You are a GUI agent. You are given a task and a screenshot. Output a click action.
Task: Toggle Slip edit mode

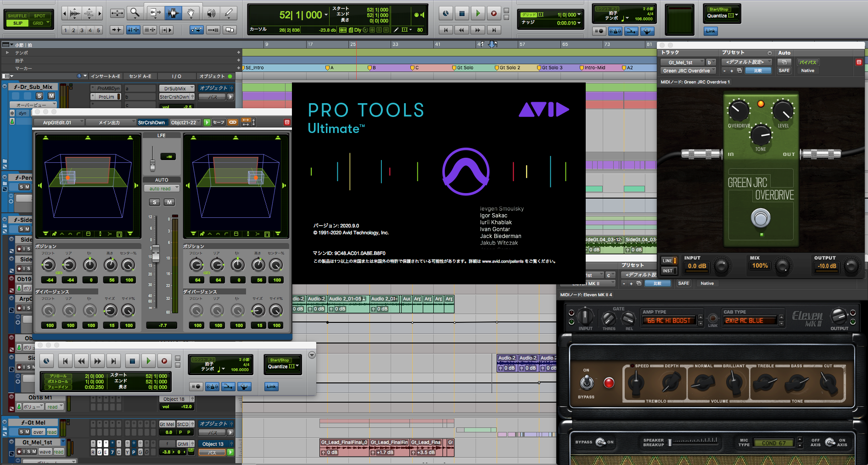point(18,23)
